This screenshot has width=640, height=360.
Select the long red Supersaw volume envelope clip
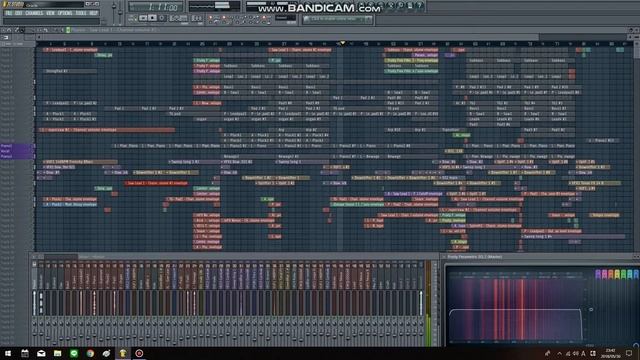[x=107, y=130]
